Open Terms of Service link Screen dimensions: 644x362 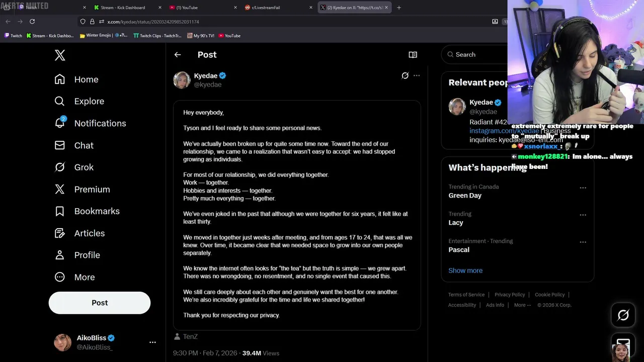466,295
